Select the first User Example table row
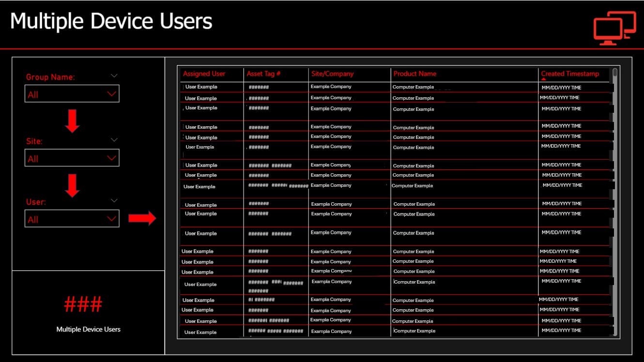644x362 pixels. click(x=212, y=87)
